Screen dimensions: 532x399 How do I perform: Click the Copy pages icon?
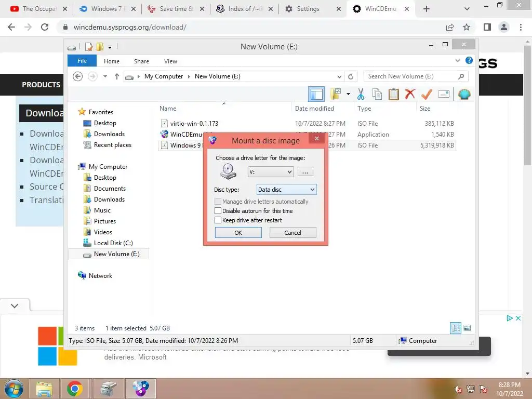click(x=377, y=94)
